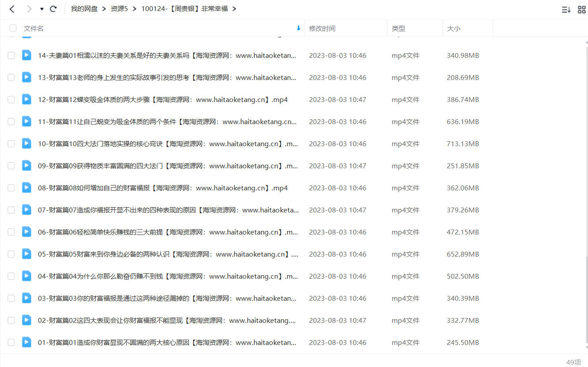Tick the select-all checkbox in header

coord(13,28)
